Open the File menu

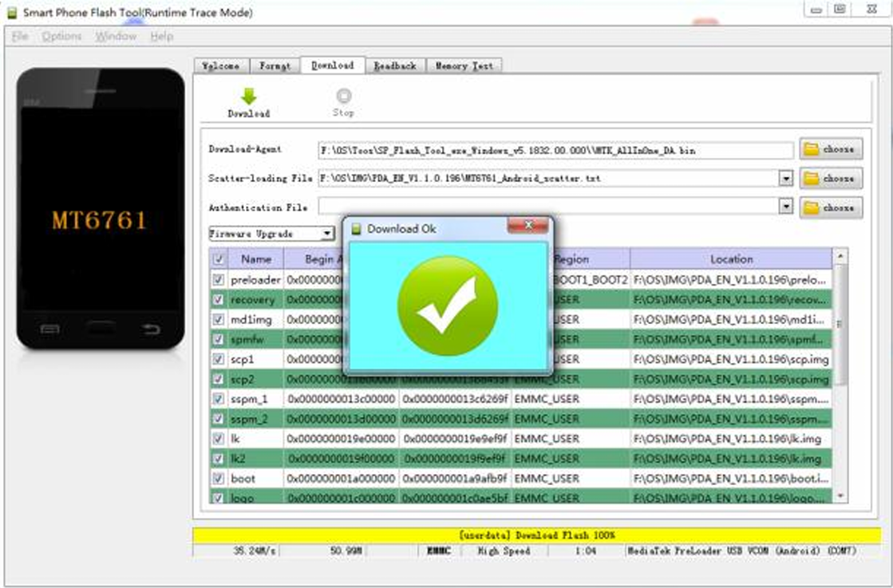pos(20,37)
